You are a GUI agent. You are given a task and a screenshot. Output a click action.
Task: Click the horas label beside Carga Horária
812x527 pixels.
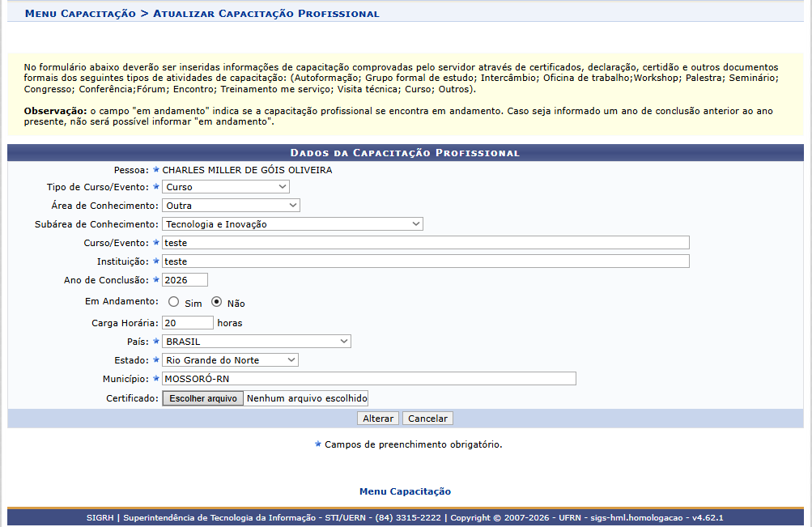230,323
